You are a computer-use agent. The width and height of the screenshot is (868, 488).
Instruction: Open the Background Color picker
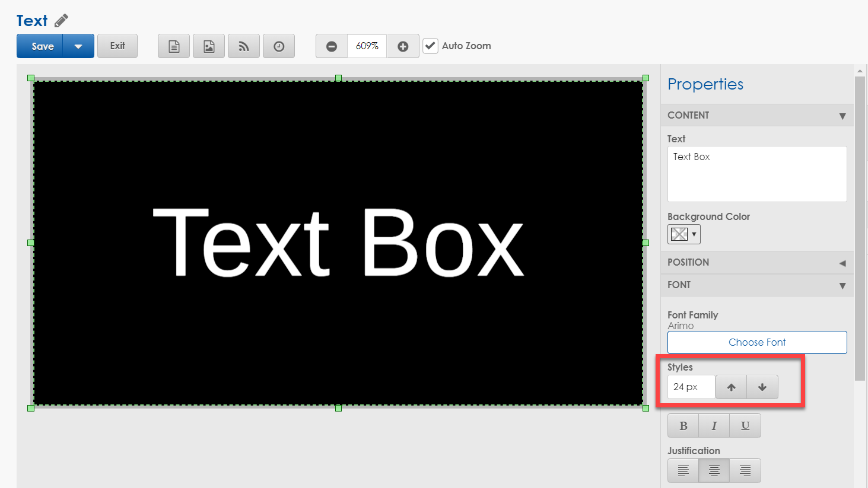pyautogui.click(x=684, y=234)
